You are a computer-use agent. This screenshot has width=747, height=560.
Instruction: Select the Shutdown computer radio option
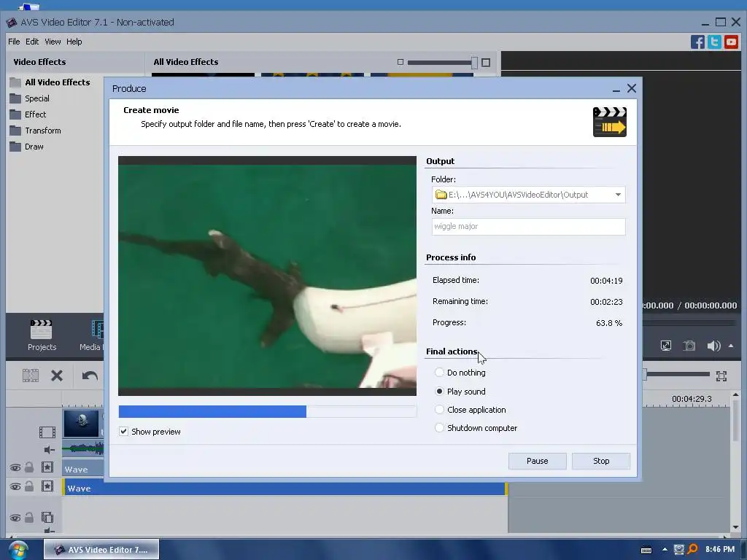pos(439,427)
